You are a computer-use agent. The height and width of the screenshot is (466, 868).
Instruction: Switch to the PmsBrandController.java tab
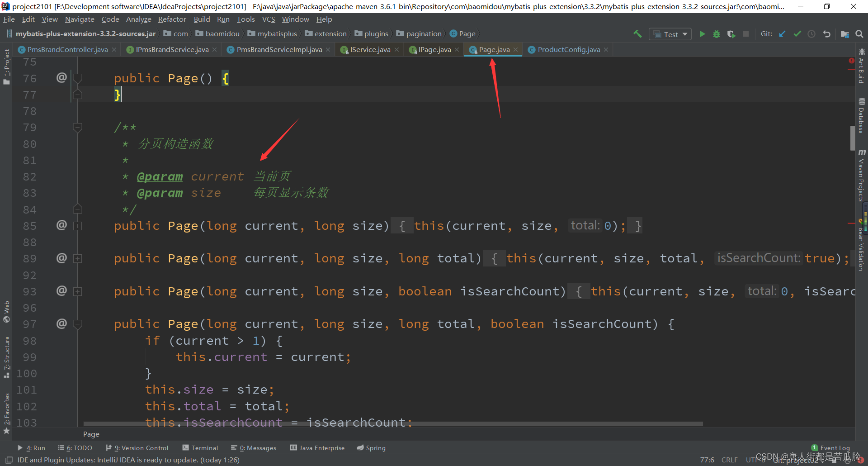(67, 50)
